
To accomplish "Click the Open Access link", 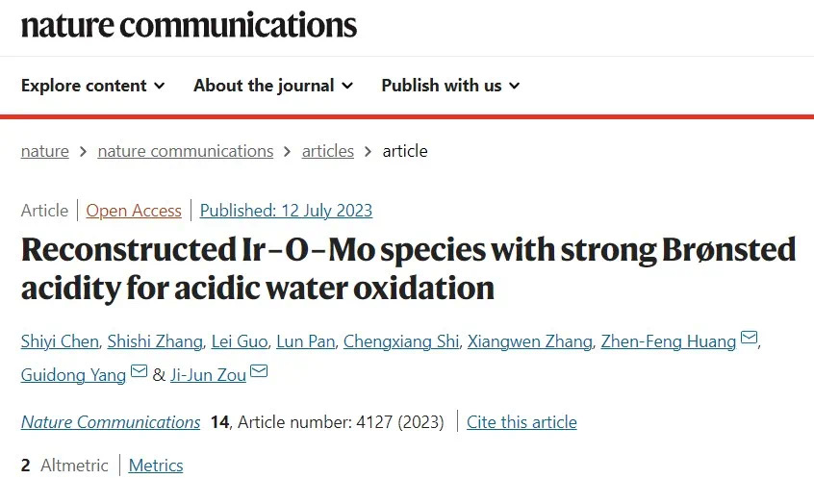I will tap(134, 211).
